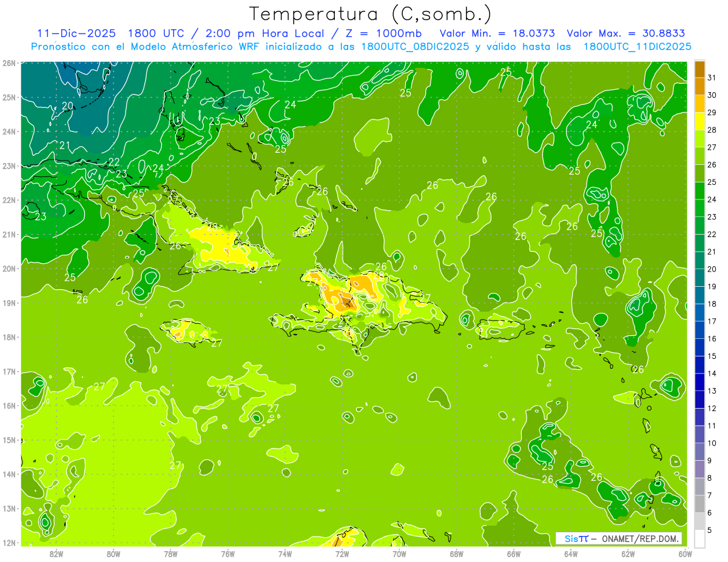The image size is (728, 562).
Task: Click the legend swatch between 19 and 20
Action: point(699,278)
